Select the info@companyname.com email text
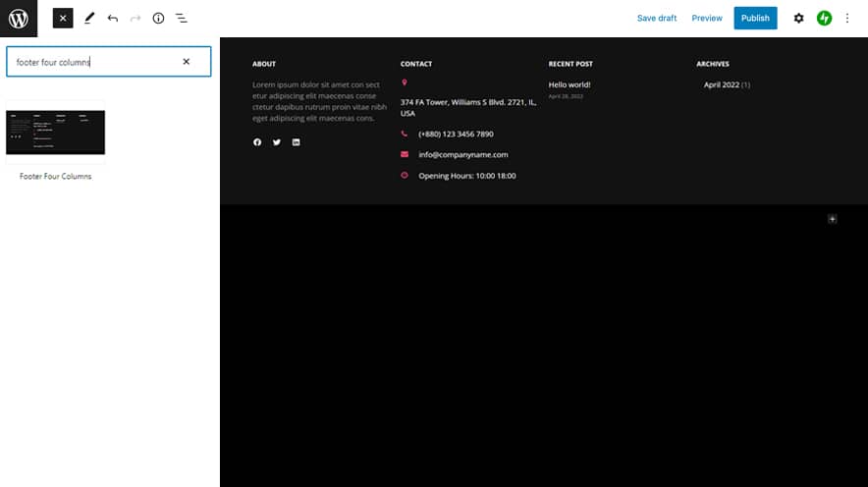Viewport: 868px width, 487px height. click(463, 154)
